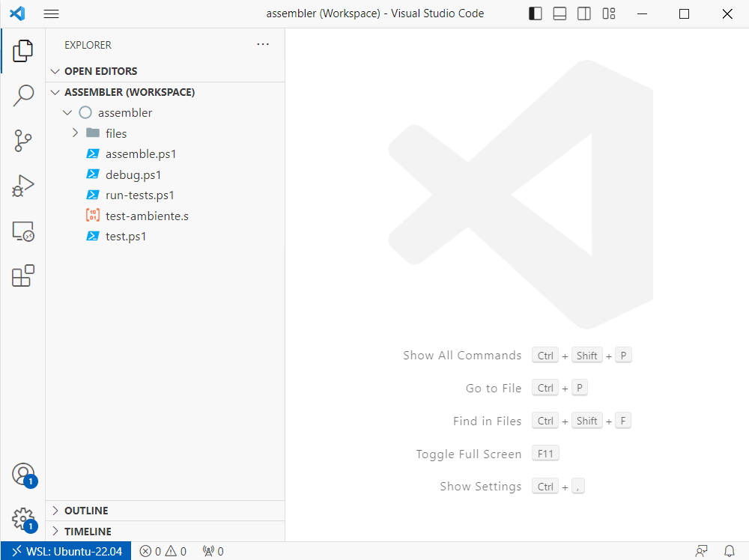Click the files folder icon
Screen dimensions: 749x560
coord(93,133)
